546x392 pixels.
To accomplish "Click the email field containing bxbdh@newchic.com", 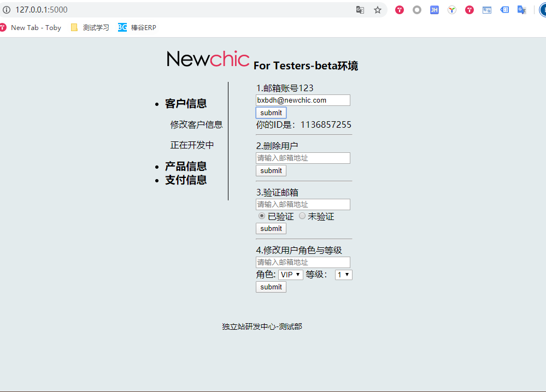I will click(x=303, y=100).
